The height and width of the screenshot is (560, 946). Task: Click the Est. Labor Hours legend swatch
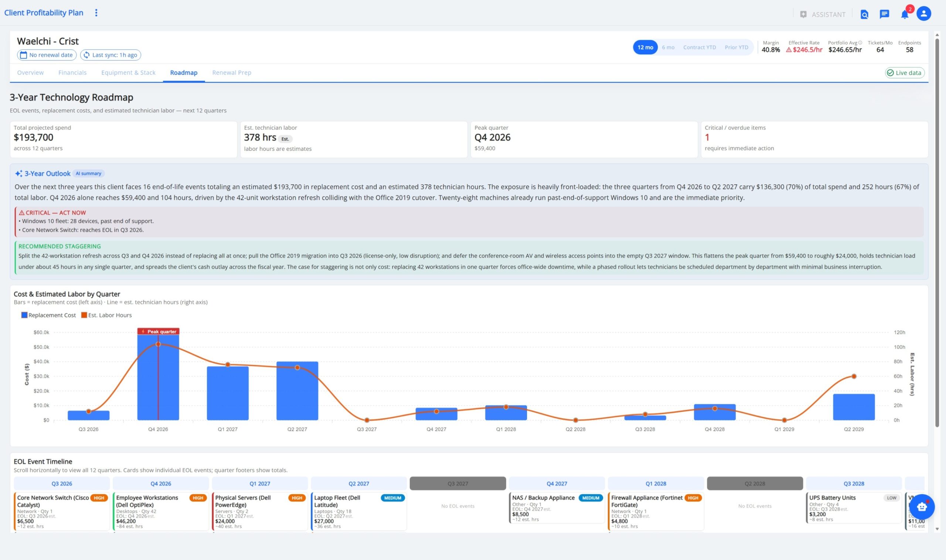click(84, 315)
